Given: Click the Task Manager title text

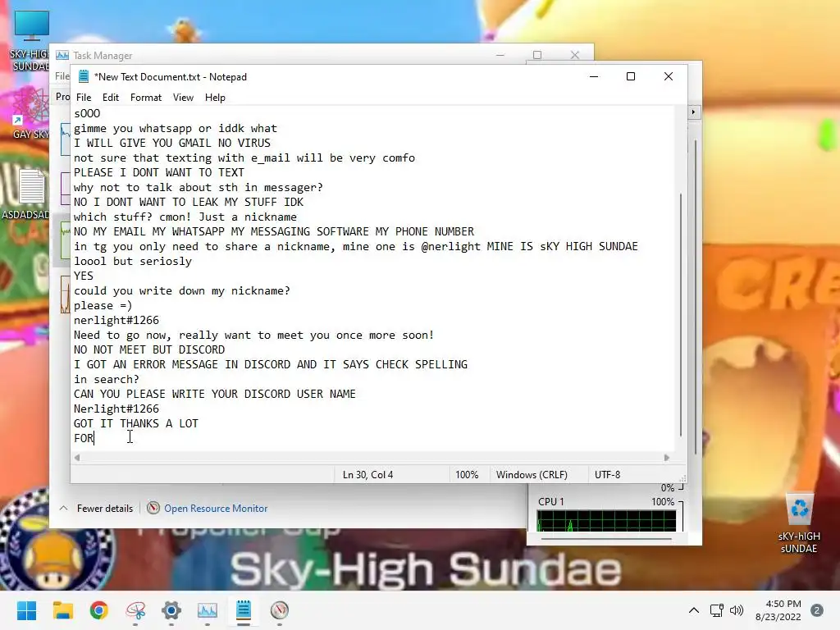Looking at the screenshot, I should click(103, 55).
